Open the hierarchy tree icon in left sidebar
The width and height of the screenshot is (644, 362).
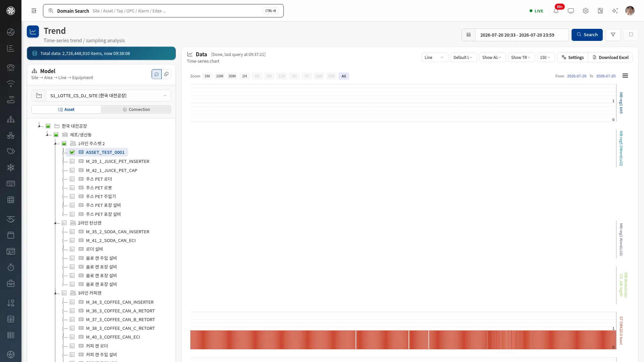(x=11, y=119)
